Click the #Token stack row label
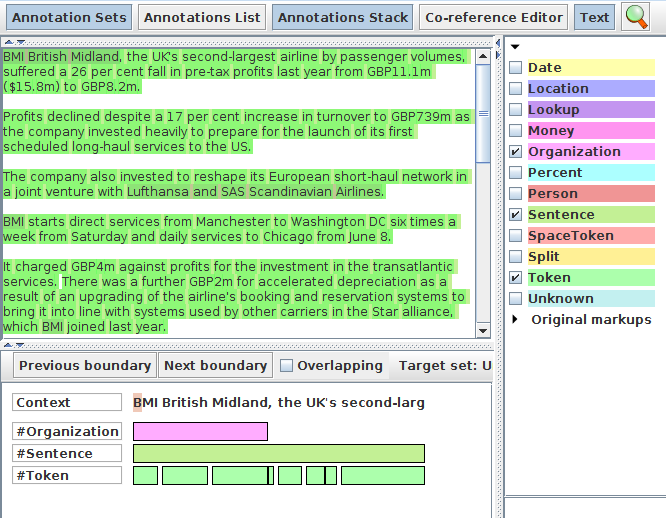The width and height of the screenshot is (666, 518). coord(67,476)
